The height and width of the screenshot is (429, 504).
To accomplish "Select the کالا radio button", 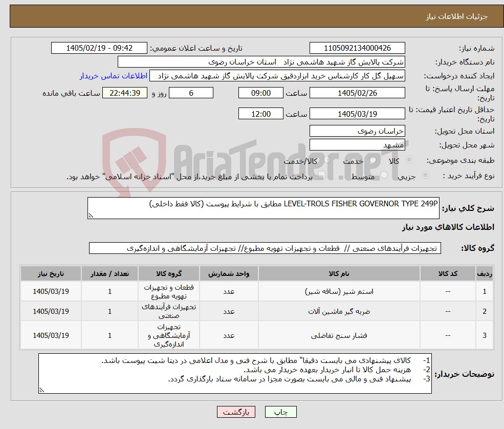I will pos(409,160).
